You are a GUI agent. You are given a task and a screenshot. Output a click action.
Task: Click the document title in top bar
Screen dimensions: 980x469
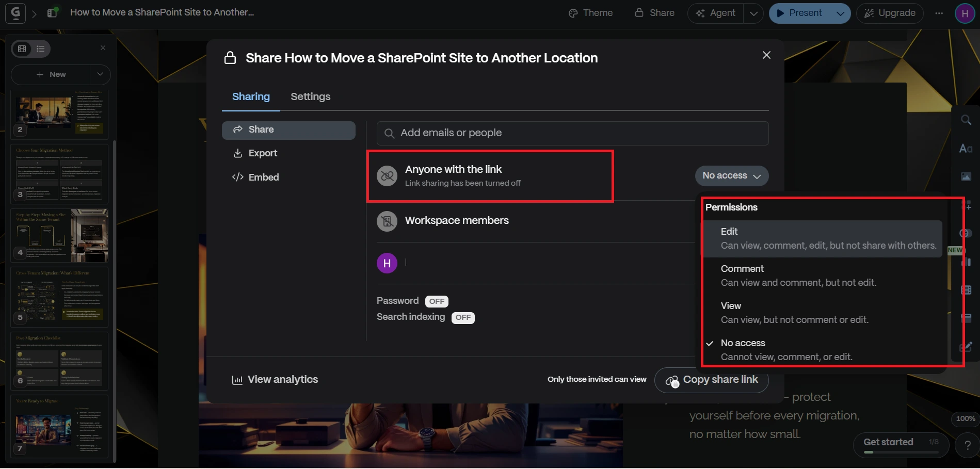point(162,12)
